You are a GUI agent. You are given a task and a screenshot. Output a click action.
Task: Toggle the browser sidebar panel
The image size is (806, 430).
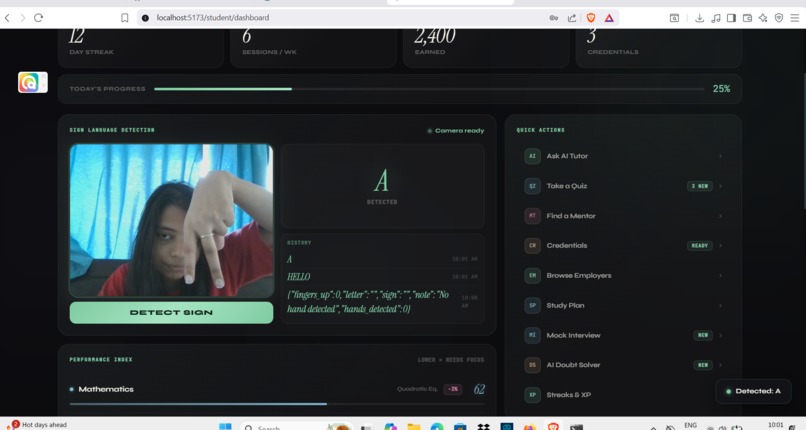pyautogui.click(x=731, y=18)
